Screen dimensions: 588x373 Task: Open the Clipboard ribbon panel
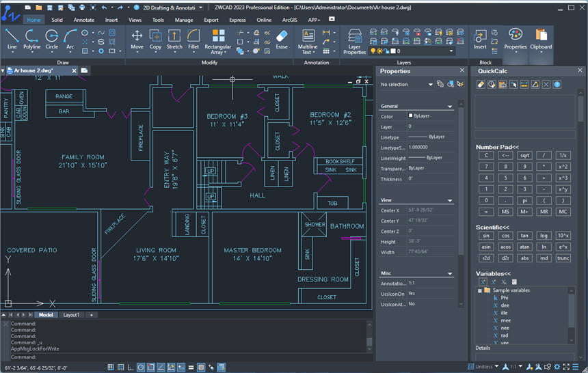[x=541, y=40]
